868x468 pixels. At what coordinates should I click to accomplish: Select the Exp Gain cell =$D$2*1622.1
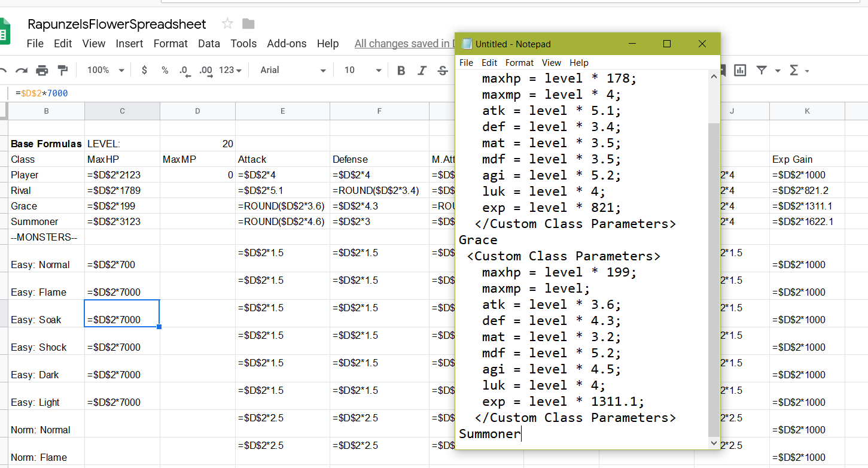point(807,221)
